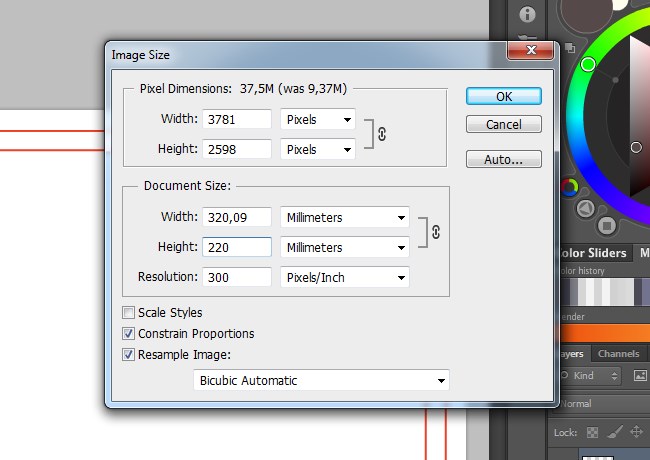Open document Width Millimeters dropdown

(x=345, y=217)
